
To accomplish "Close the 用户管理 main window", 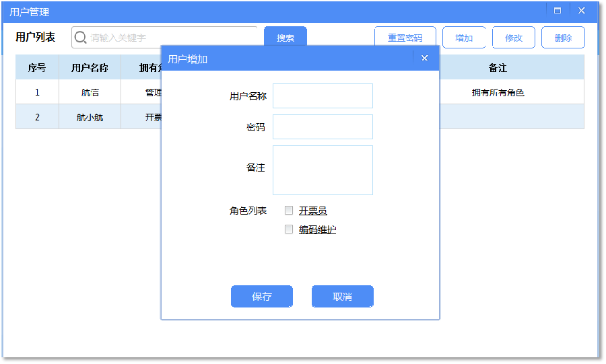I will point(581,10).
